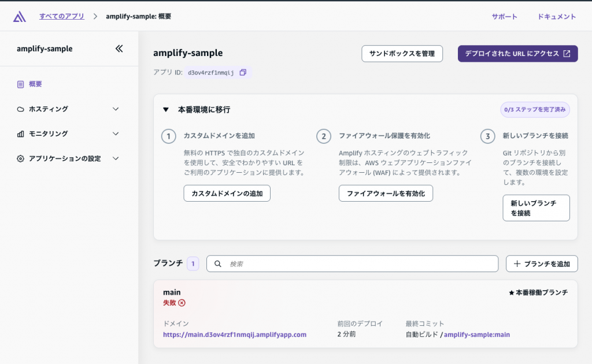Click the ホスティング cloud icon in the sidebar

click(x=21, y=109)
